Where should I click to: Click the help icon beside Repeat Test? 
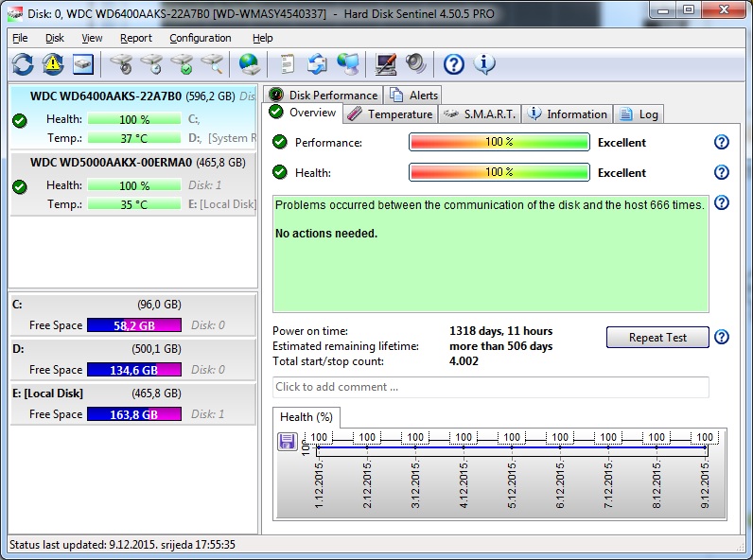(x=722, y=338)
